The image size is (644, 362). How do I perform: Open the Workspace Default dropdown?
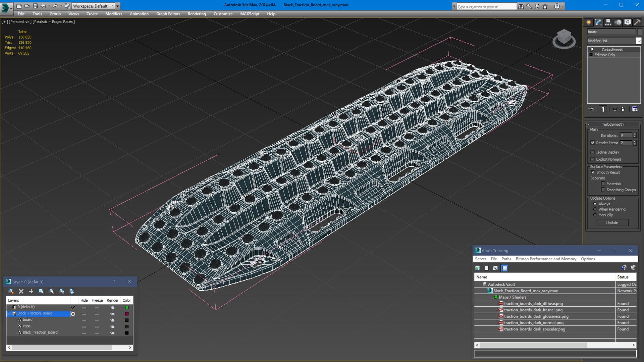click(93, 6)
